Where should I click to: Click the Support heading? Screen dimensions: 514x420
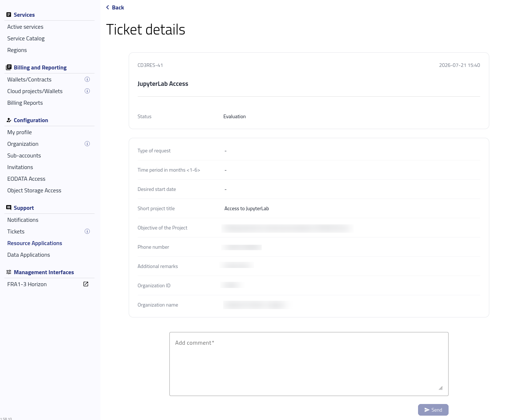(x=24, y=208)
